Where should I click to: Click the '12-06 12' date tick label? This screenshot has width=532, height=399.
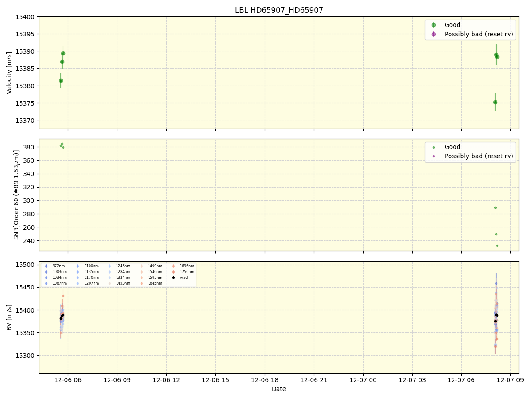point(166,380)
